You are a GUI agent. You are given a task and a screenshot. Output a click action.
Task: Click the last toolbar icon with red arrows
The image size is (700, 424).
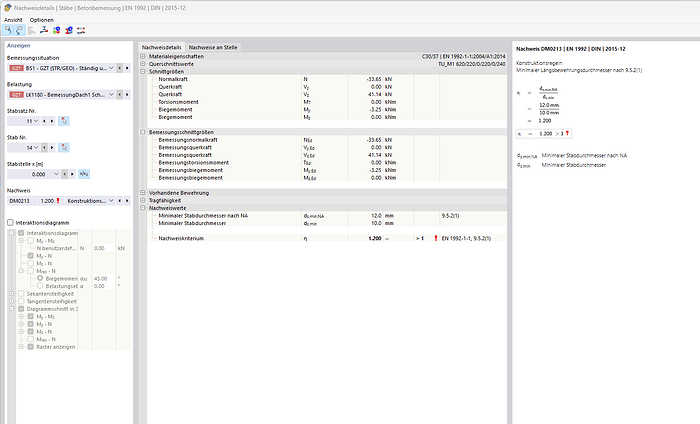[80, 31]
